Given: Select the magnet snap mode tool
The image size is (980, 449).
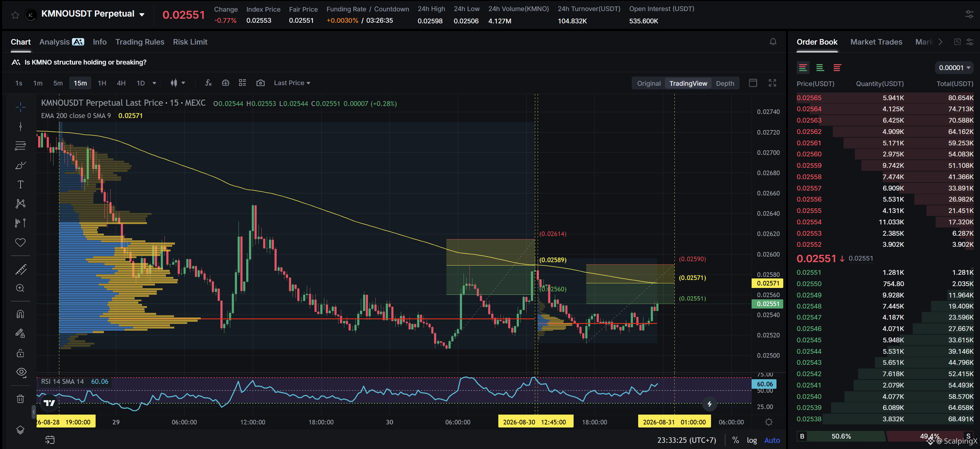Looking at the screenshot, I should (x=21, y=314).
